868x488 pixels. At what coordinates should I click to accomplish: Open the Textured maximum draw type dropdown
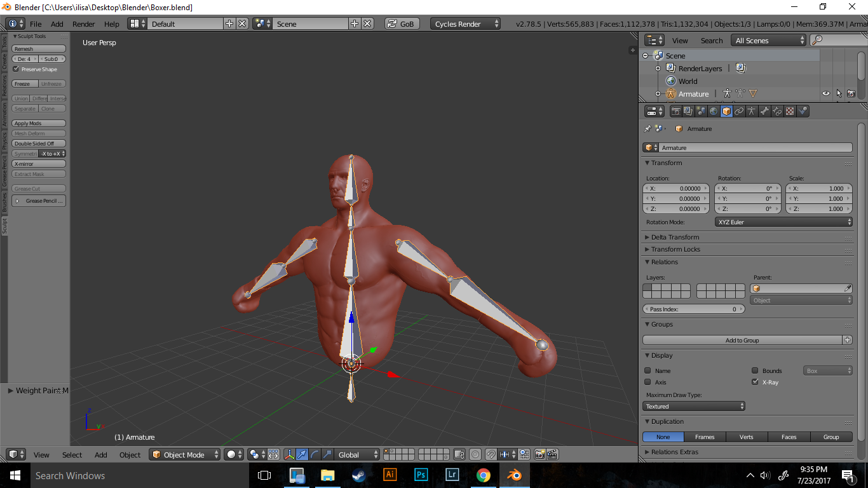(x=694, y=406)
